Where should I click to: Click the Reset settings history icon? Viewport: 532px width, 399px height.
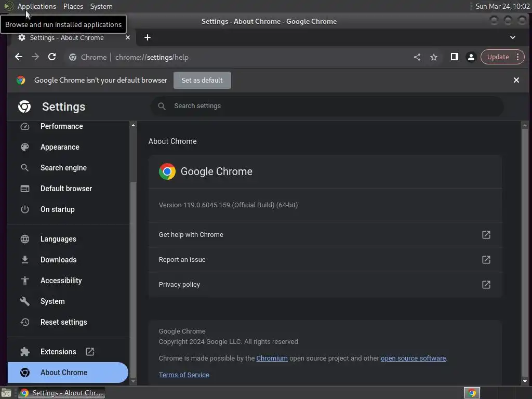click(x=25, y=322)
